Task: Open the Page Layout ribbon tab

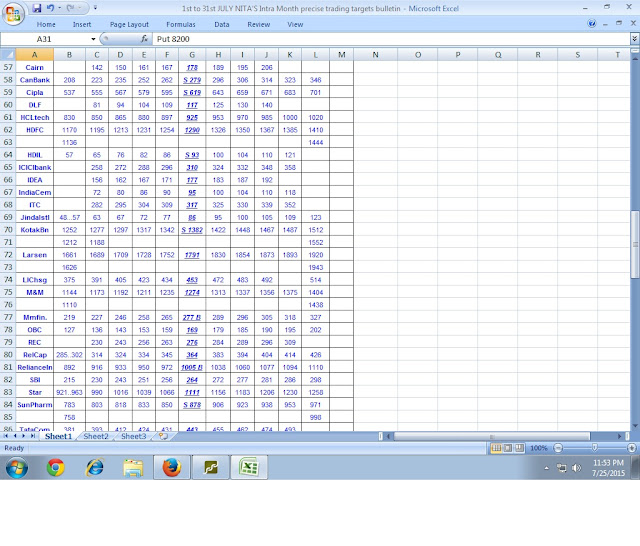Action: (129, 24)
